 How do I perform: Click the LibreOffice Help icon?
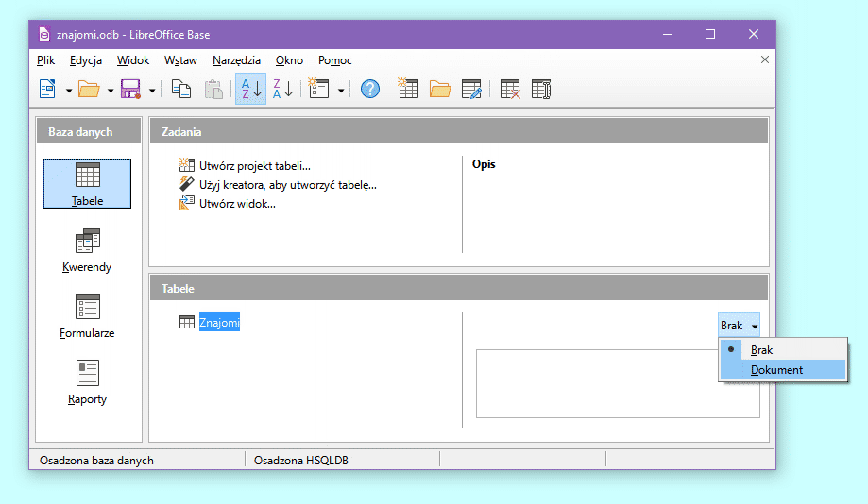point(370,89)
